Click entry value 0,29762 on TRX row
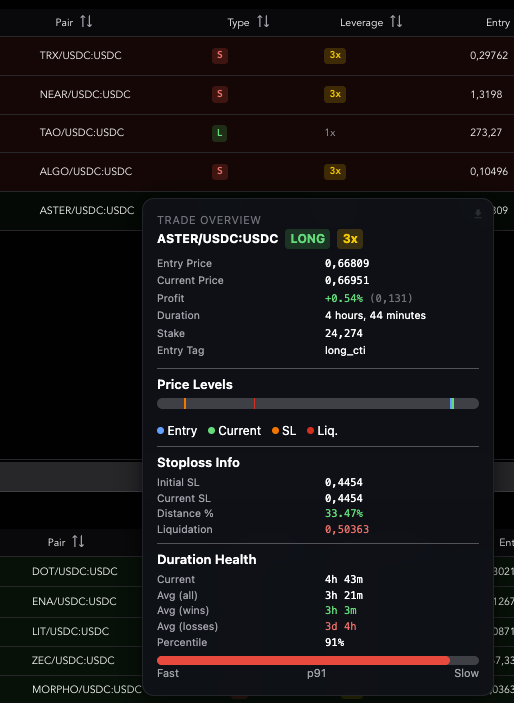Screen dimensions: 514x703 [489, 56]
